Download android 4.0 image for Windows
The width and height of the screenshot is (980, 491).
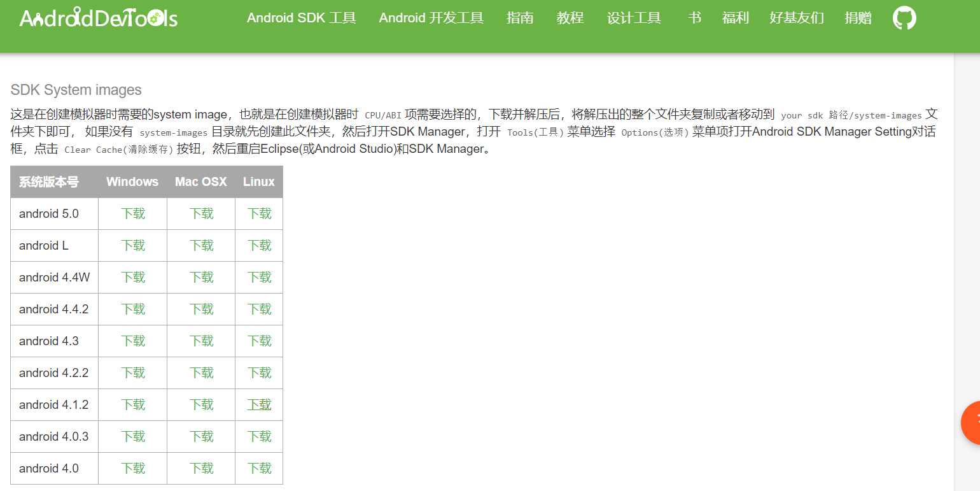pyautogui.click(x=133, y=468)
